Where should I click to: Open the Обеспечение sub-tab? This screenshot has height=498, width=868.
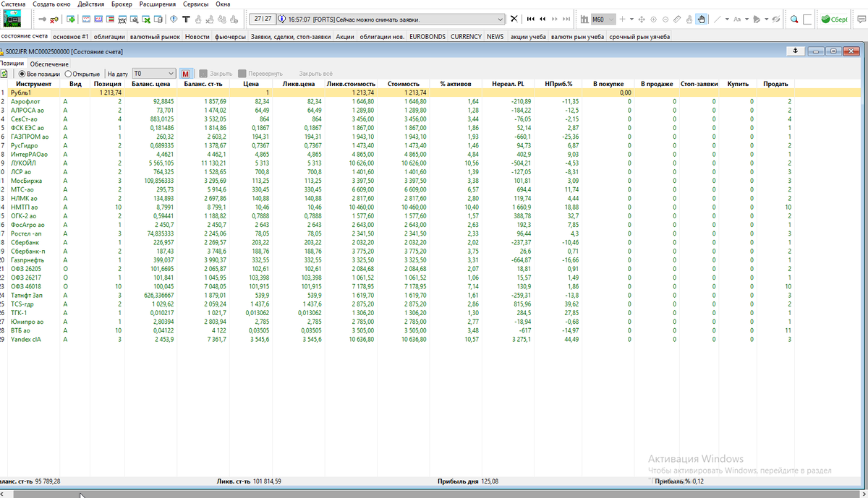click(x=49, y=64)
